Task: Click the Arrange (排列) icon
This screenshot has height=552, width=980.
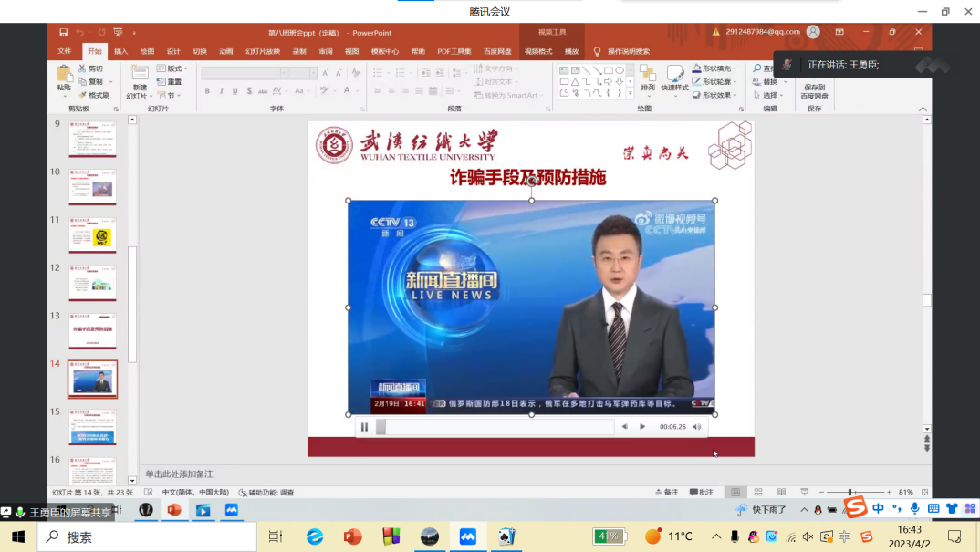Action: point(647,77)
